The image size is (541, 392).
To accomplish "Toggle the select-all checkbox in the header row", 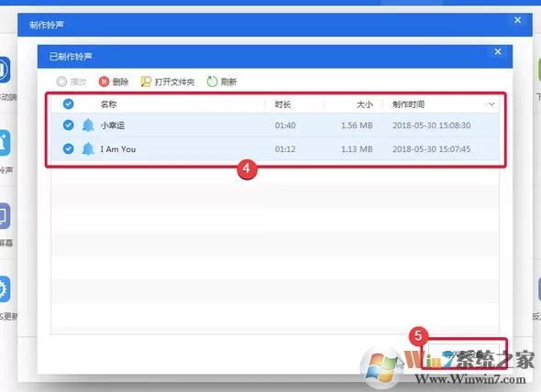I will (69, 103).
